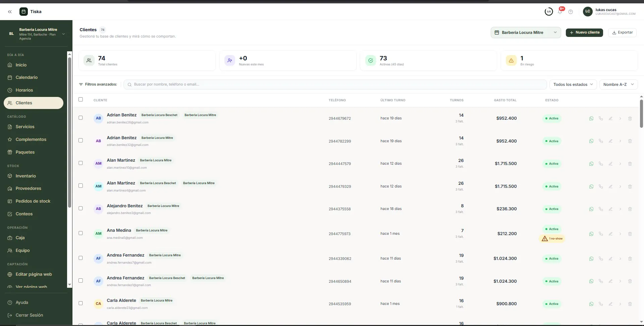Click the client search input field
644x326 pixels.
335,85
